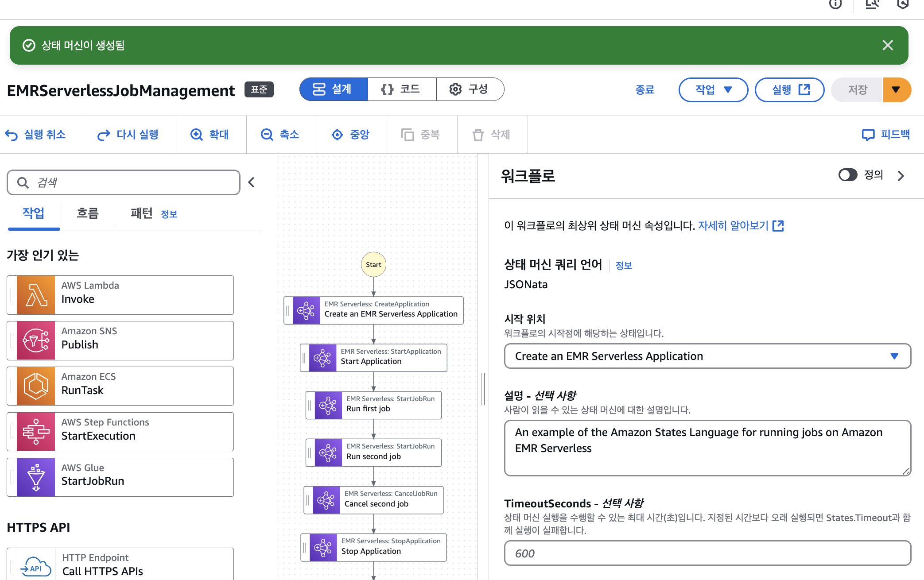Switch to the 흐름 flow tab
Viewport: 924px width, 580px height.
(87, 213)
